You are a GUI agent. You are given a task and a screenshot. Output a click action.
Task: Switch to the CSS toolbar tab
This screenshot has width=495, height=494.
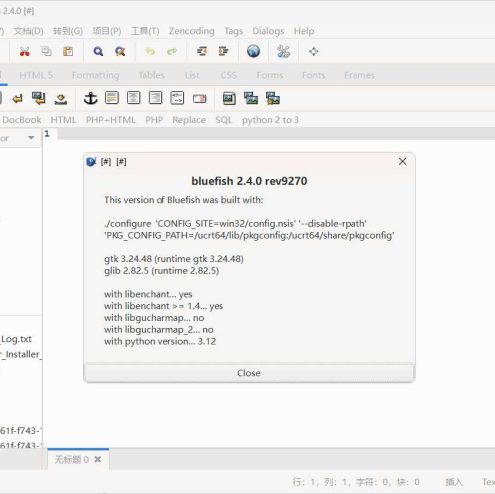228,75
